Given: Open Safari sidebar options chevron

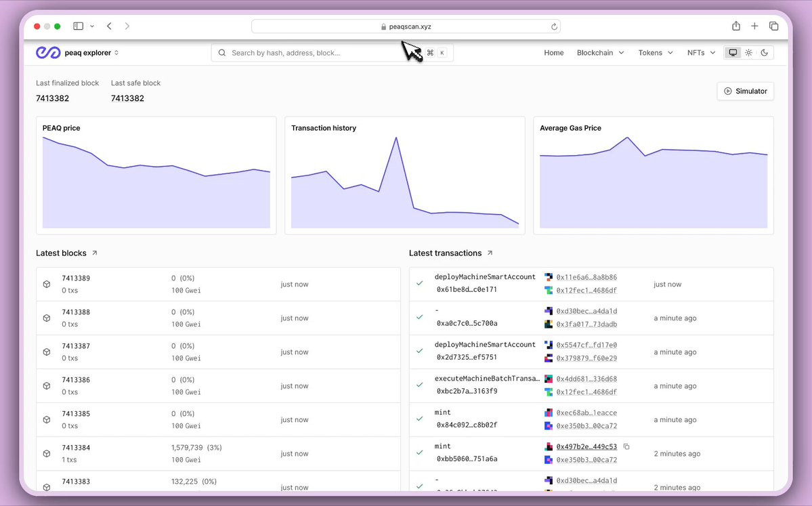Looking at the screenshot, I should (x=91, y=26).
